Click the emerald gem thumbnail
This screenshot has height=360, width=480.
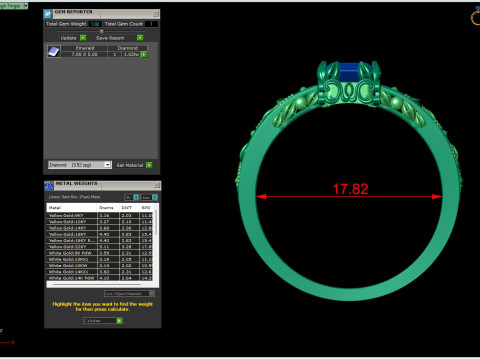click(53, 51)
